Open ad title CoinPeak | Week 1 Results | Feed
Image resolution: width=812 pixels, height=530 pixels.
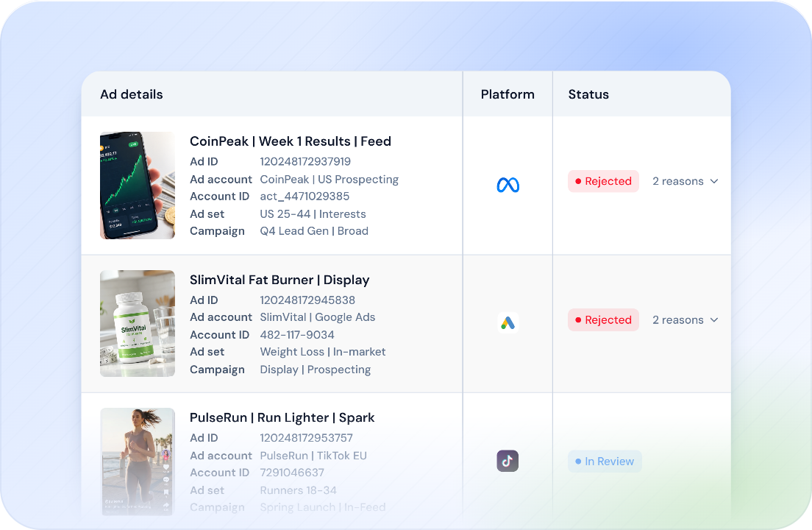[291, 141]
